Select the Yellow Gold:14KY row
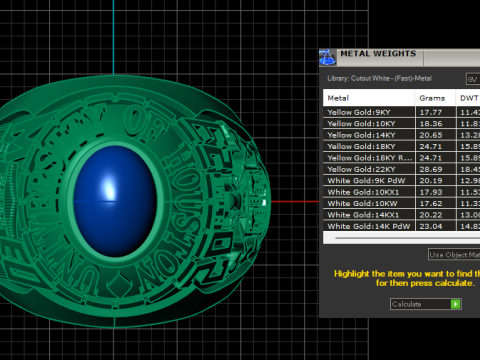 pyautogui.click(x=402, y=135)
